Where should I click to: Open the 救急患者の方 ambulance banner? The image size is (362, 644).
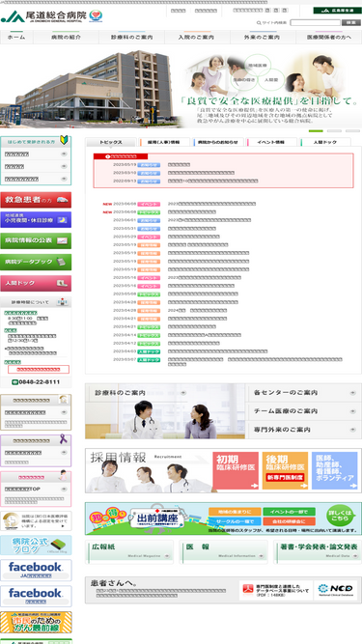[36, 200]
